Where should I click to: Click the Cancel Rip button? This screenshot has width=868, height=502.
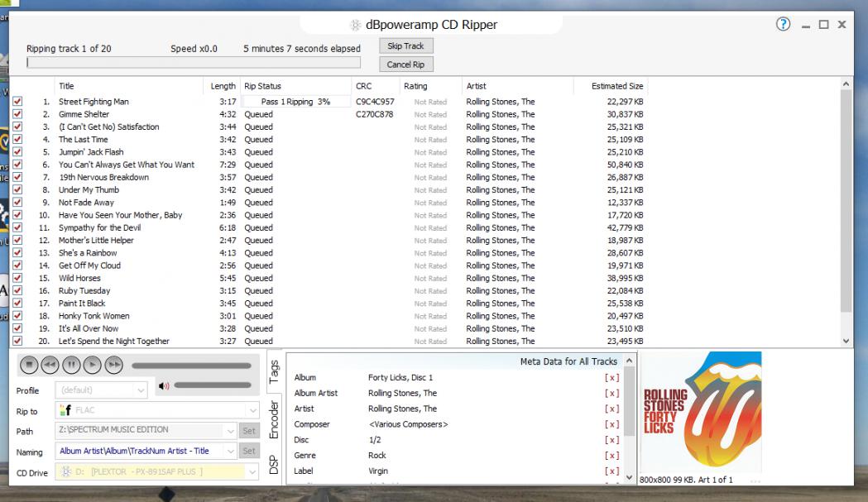pos(405,65)
